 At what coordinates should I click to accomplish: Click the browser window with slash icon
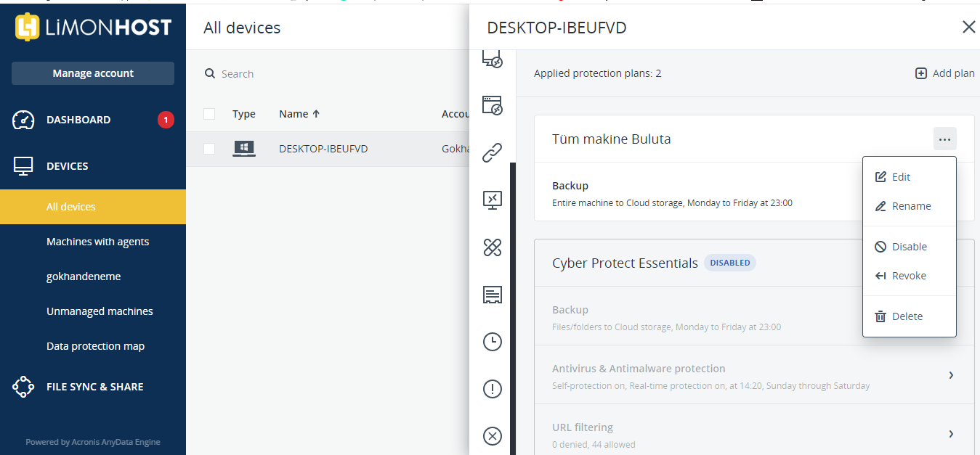pyautogui.click(x=493, y=105)
